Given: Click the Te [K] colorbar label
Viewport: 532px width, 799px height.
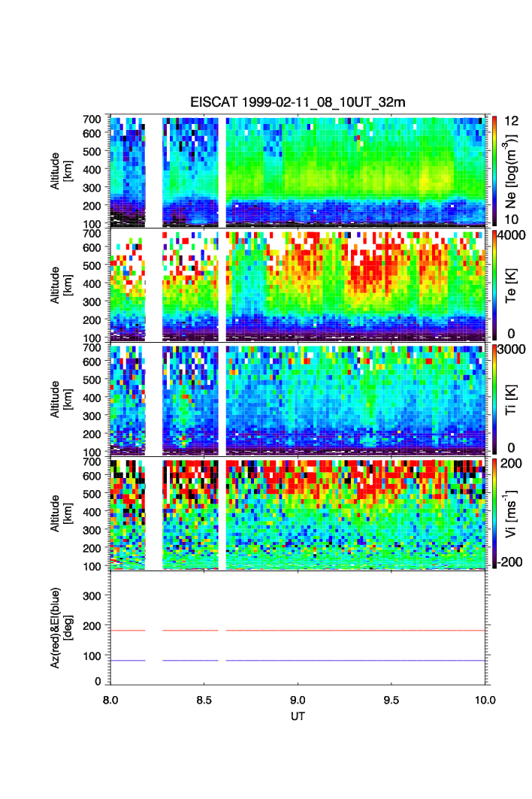Looking at the screenshot, I should [x=512, y=285].
